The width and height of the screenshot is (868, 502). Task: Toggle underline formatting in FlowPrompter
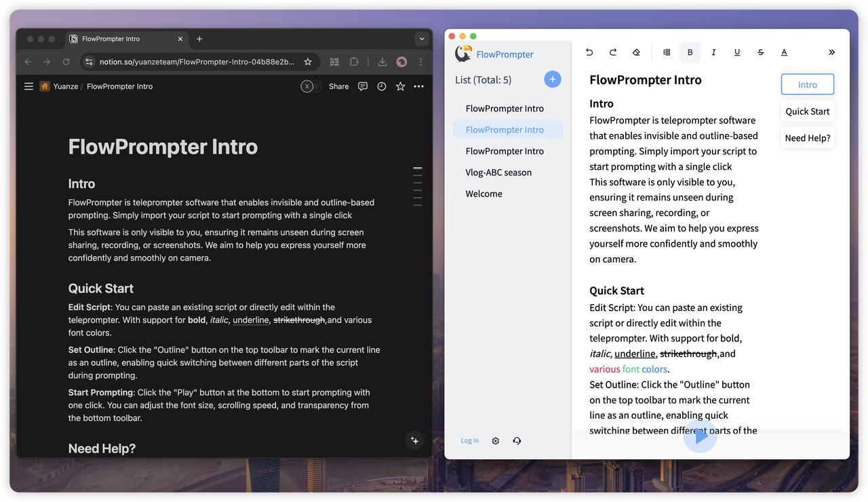[x=737, y=52]
